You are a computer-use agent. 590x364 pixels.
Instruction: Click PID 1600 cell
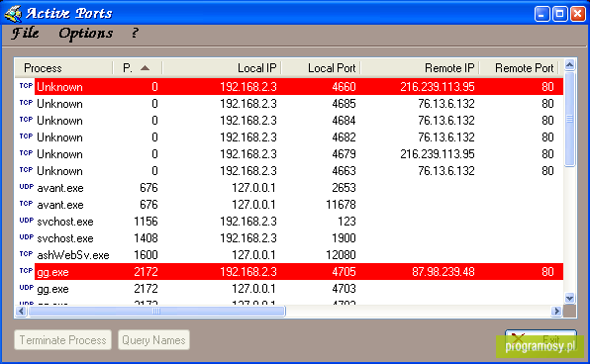146,255
